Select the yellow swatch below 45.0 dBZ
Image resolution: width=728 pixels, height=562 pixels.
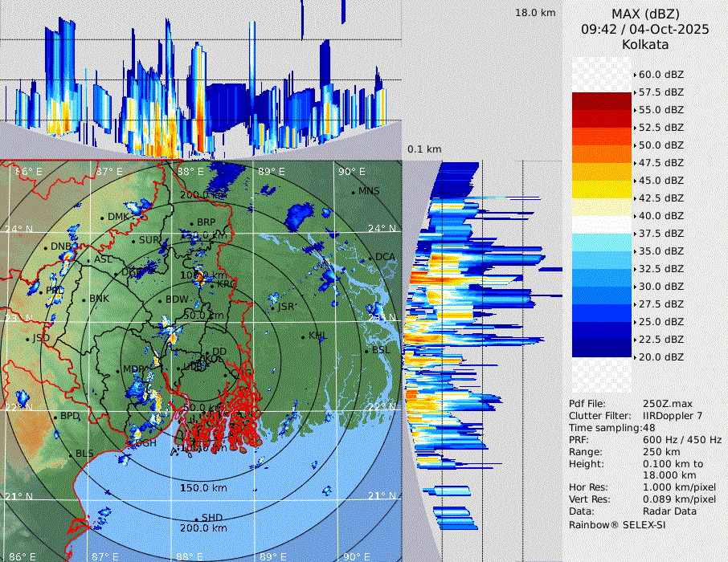(602, 189)
